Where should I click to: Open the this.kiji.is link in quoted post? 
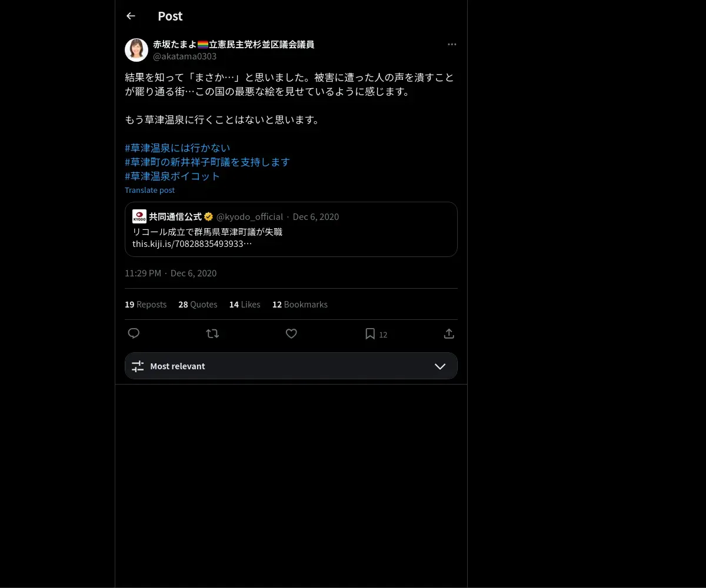(x=192, y=243)
